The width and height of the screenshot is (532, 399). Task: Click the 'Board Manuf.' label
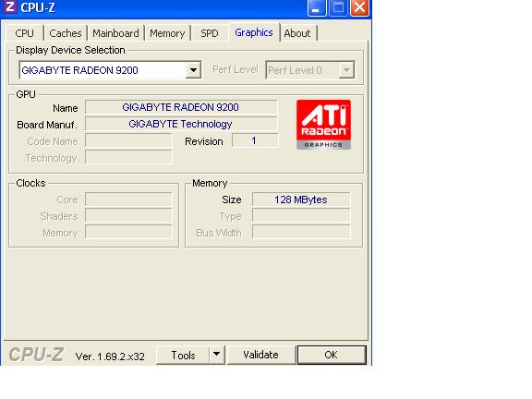[47, 125]
